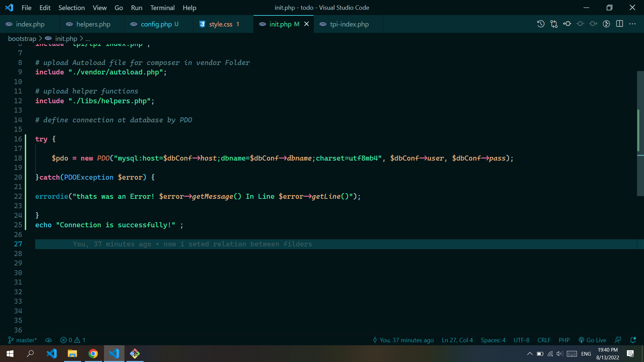
Task: Click the echo "Connection is successfully!" line
Action: 109,225
